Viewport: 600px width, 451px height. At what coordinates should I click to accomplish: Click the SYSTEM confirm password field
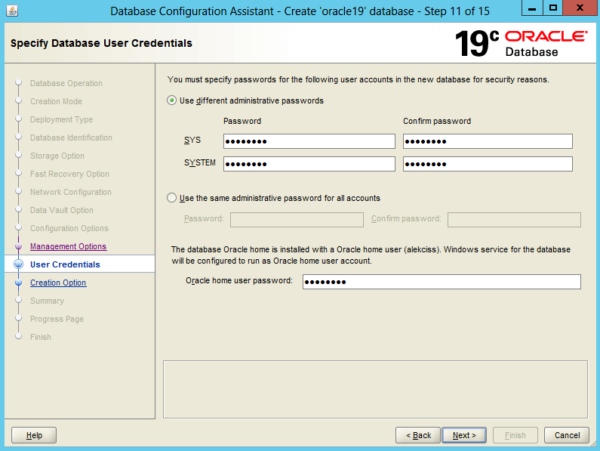click(x=488, y=164)
